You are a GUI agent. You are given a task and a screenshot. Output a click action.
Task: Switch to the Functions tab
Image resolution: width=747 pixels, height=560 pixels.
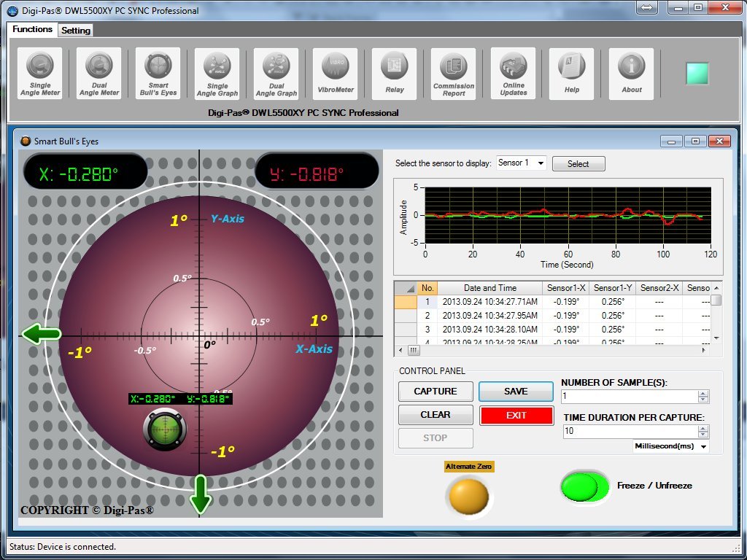pos(33,29)
